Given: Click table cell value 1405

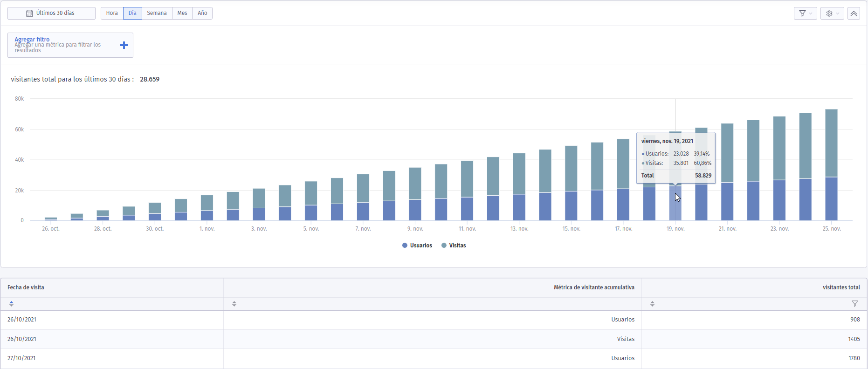Looking at the screenshot, I should [x=854, y=339].
